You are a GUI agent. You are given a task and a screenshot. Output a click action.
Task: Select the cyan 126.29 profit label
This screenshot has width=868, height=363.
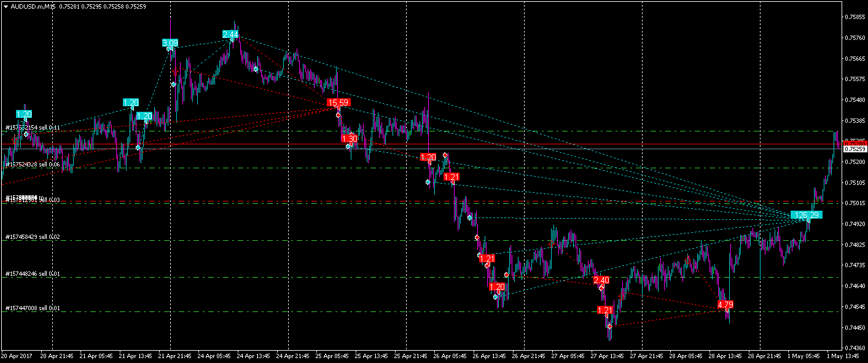click(x=807, y=215)
